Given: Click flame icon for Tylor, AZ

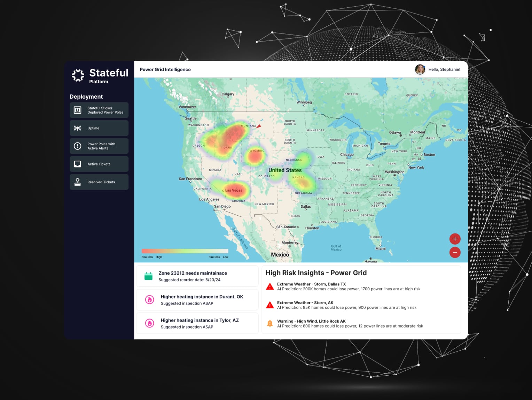Looking at the screenshot, I should (x=150, y=323).
